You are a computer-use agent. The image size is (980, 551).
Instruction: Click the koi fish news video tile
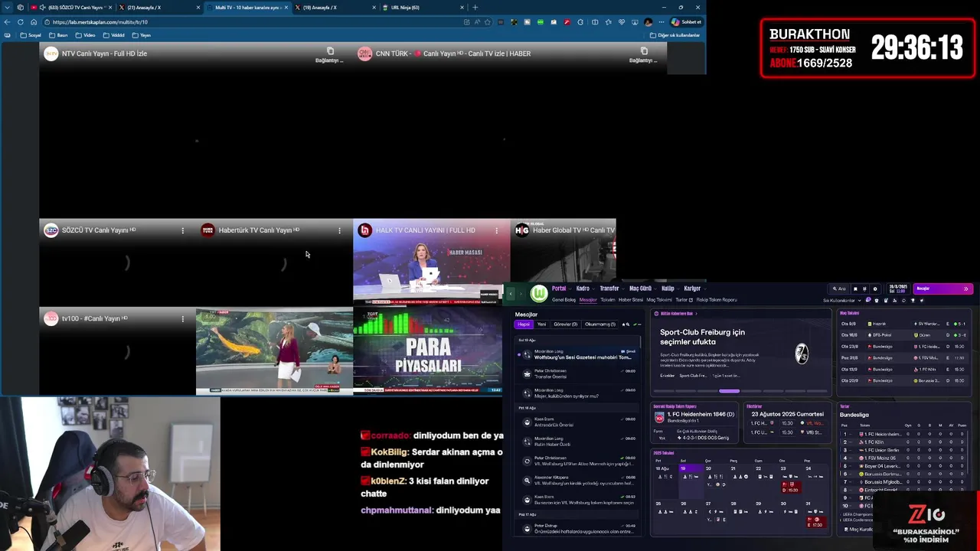[x=274, y=351]
